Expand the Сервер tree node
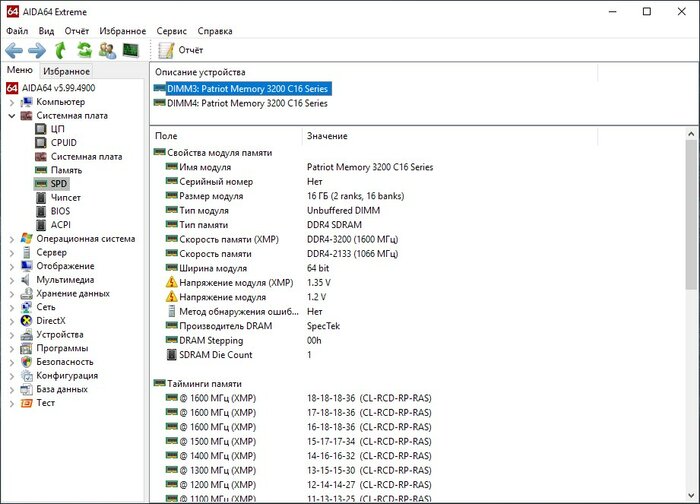Image resolution: width=700 pixels, height=504 pixels. point(12,253)
